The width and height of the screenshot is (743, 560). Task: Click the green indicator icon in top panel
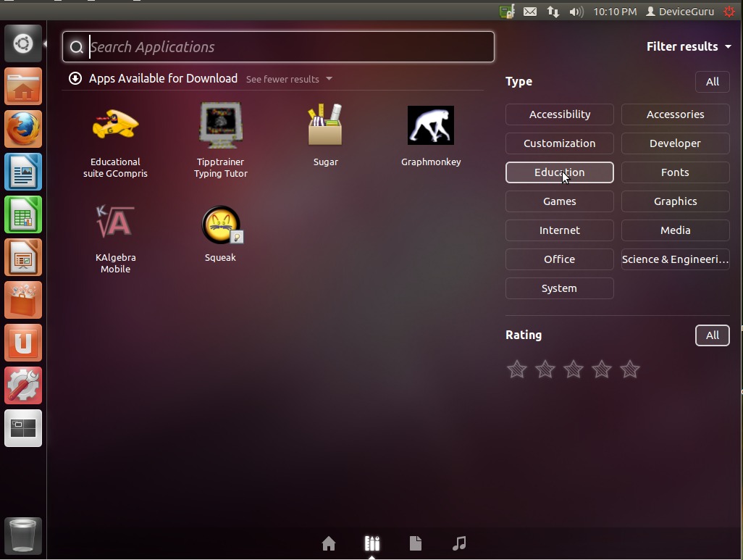pyautogui.click(x=507, y=12)
